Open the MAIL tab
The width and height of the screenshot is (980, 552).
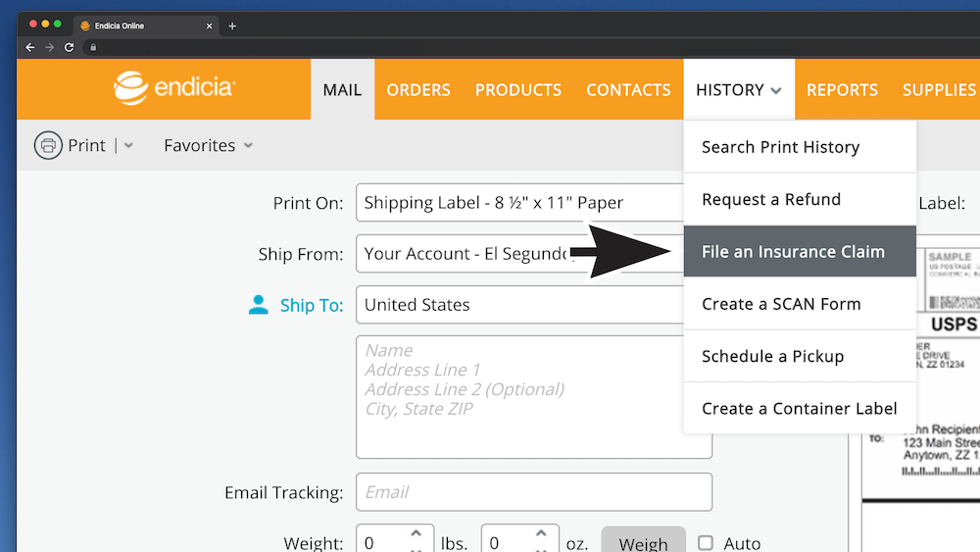pyautogui.click(x=342, y=90)
